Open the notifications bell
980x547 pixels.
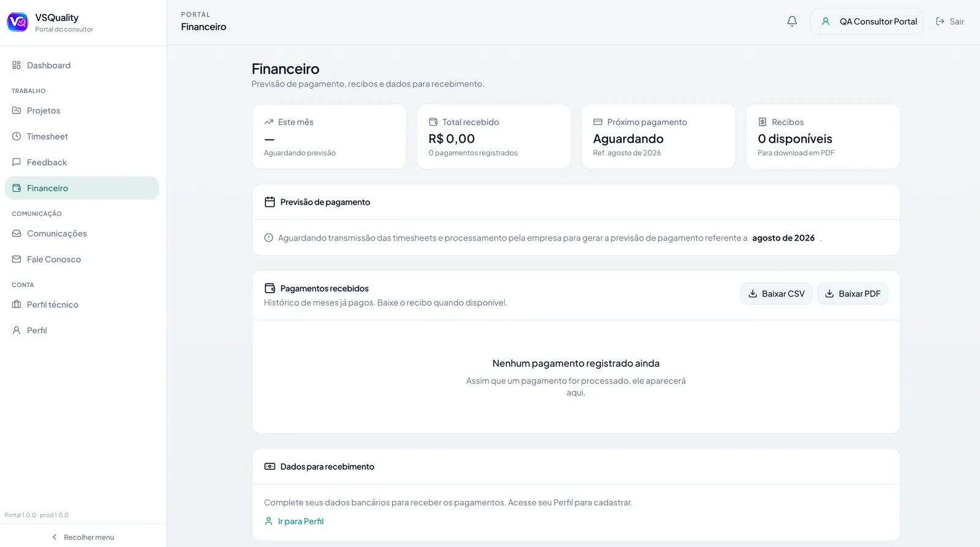[x=792, y=21]
